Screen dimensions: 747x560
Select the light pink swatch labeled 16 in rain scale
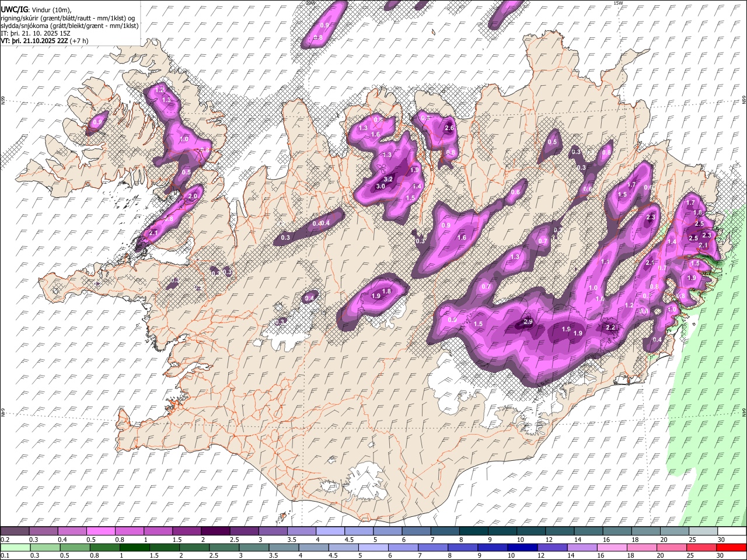pos(612,547)
